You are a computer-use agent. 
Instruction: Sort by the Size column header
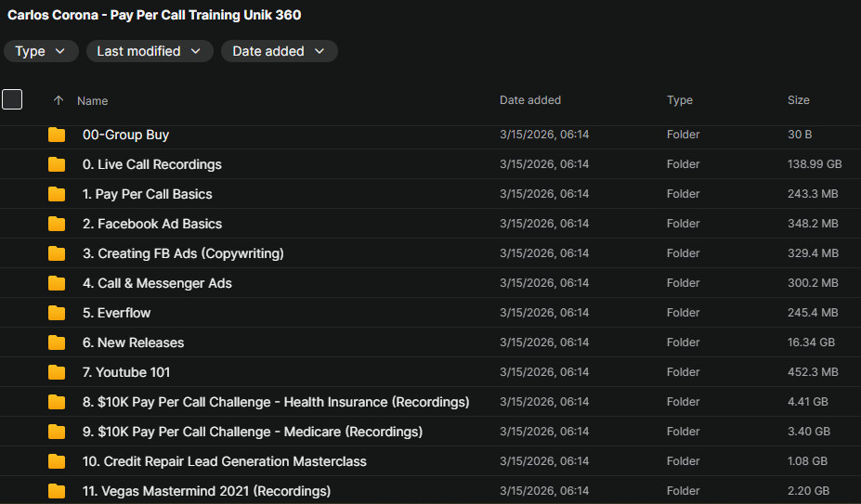(x=798, y=100)
